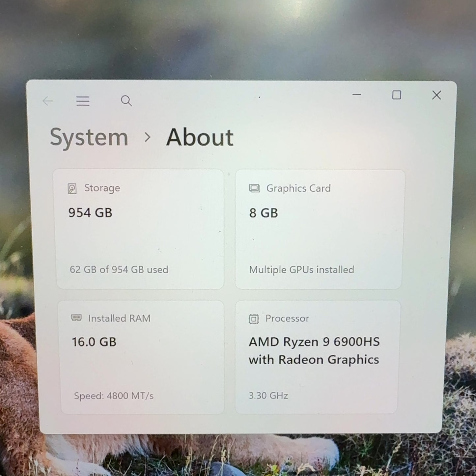Image resolution: width=476 pixels, height=476 pixels.
Task: Open the hamburger navigation menu
Action: (83, 101)
